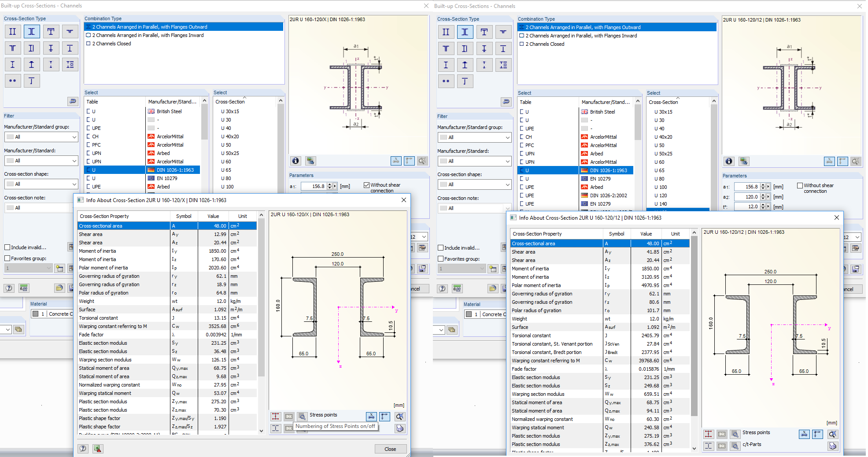
Task: Toggle axes display in right window preview
Action: point(842,161)
